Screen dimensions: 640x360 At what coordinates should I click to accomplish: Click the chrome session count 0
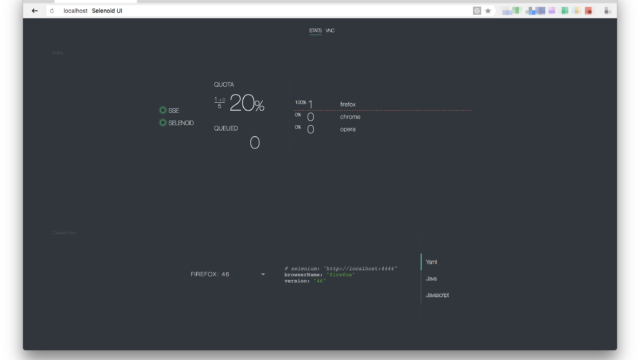311,117
